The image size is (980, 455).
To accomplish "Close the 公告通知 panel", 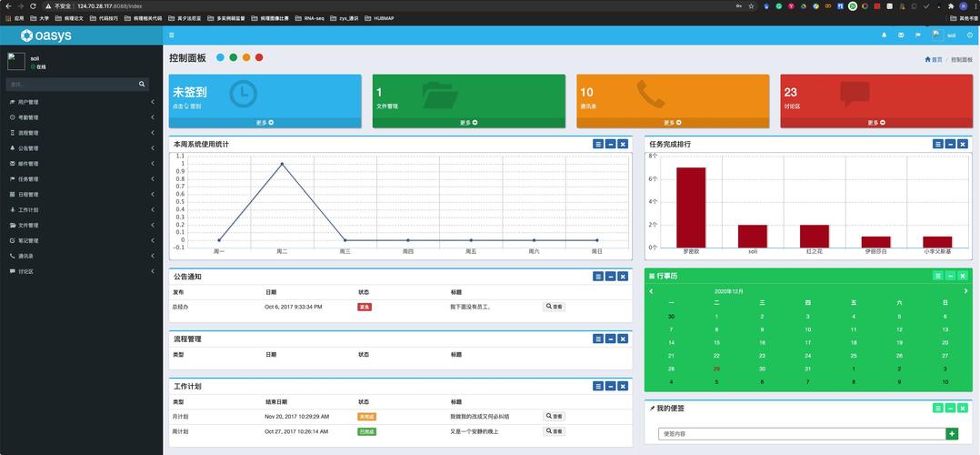I will (x=623, y=276).
